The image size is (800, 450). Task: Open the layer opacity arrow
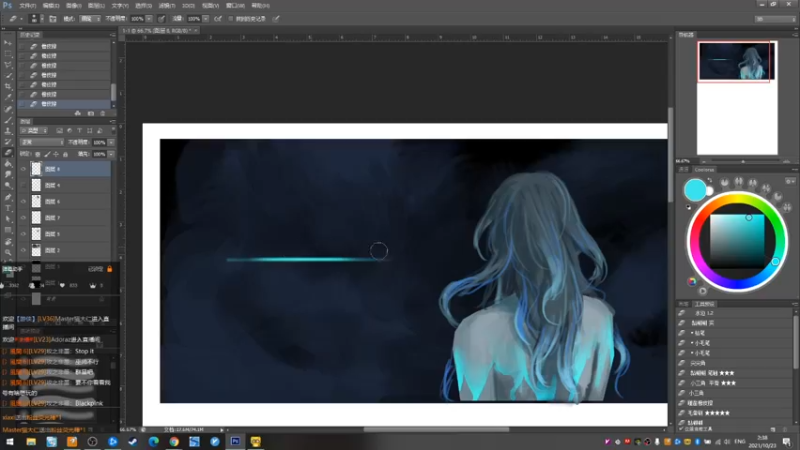(111, 142)
